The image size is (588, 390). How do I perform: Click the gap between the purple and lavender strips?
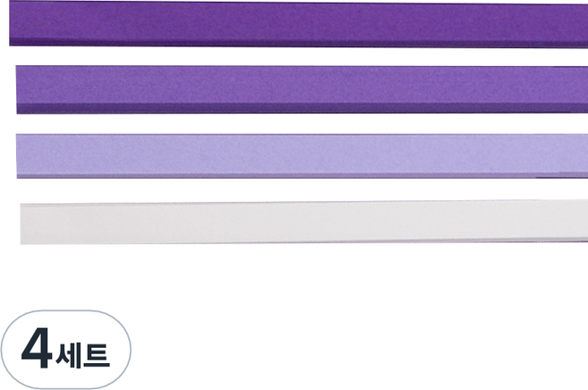tap(300, 124)
